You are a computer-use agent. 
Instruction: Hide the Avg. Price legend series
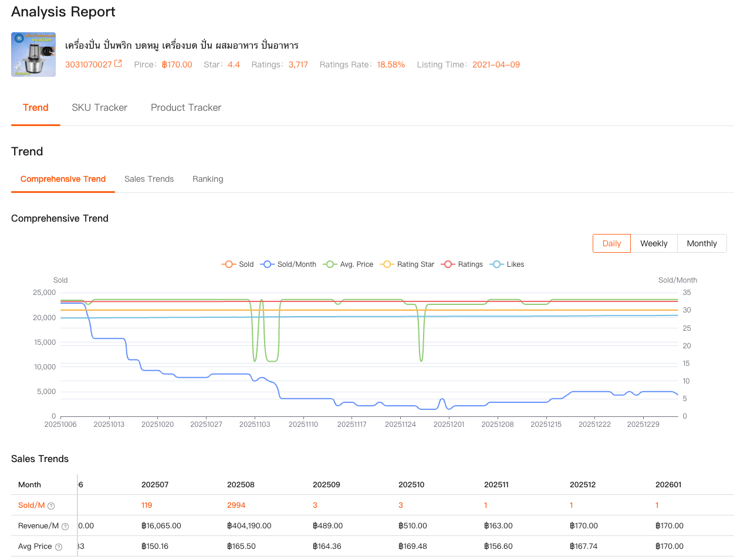pos(349,264)
